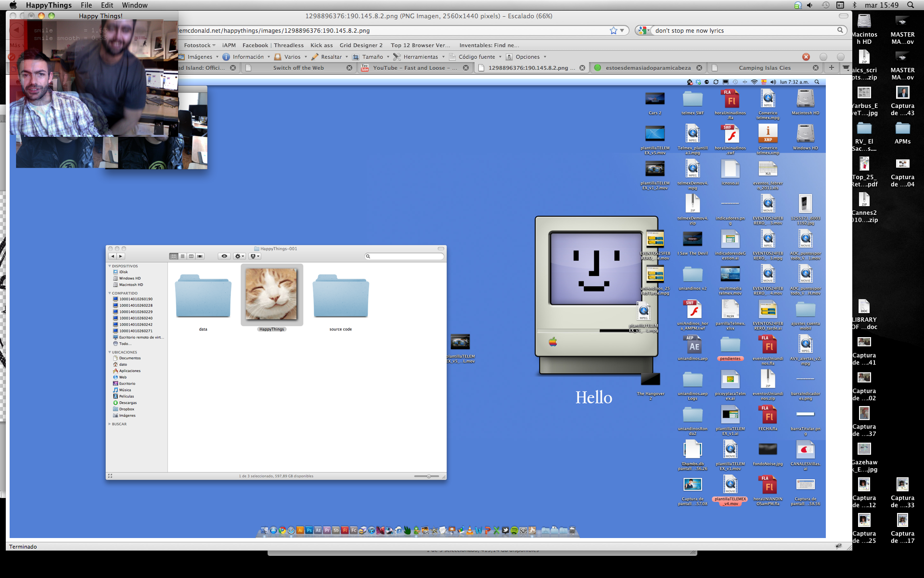Open a new tab with the plus button
This screenshot has height=578, width=924.
coord(831,67)
